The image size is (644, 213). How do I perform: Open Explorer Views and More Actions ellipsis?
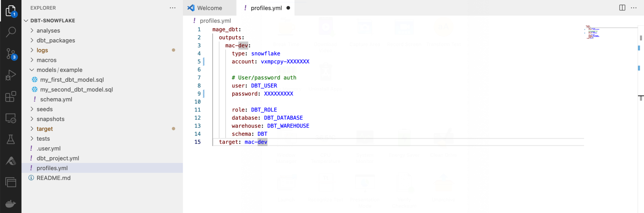tap(173, 8)
